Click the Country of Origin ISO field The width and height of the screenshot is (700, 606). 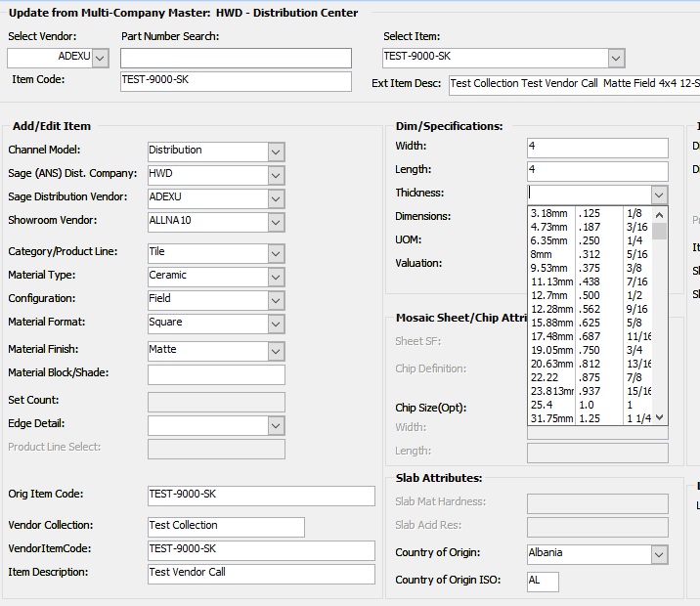click(x=543, y=582)
